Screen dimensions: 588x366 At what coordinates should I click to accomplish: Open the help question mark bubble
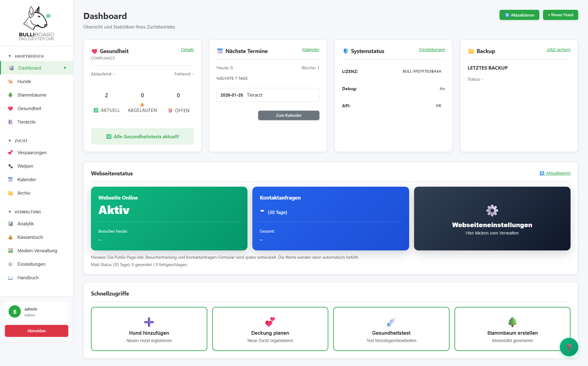(569, 347)
